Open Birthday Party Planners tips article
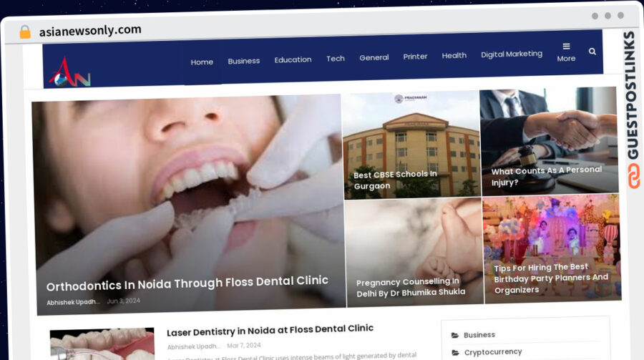This screenshot has width=644, height=360. coord(551,278)
